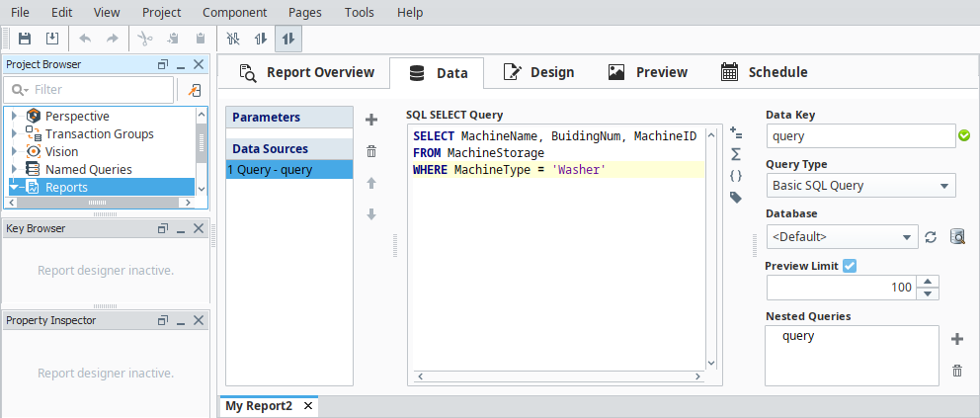Expand the Named Queries node

tap(15, 169)
